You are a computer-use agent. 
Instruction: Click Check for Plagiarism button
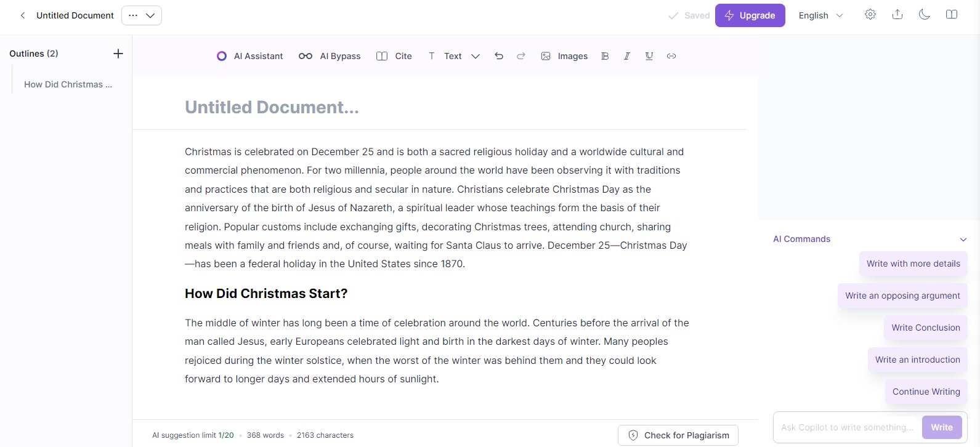(x=678, y=435)
